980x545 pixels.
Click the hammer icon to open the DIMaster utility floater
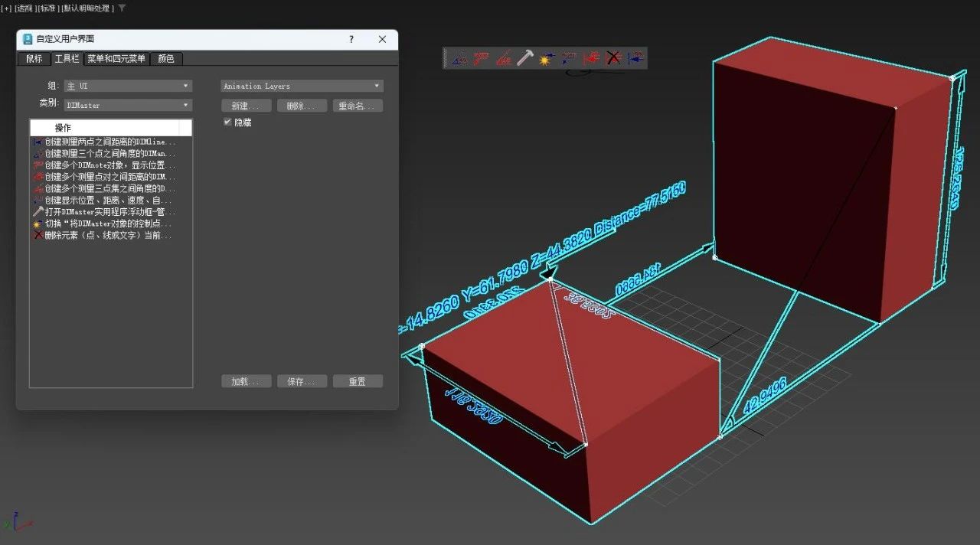tap(526, 58)
